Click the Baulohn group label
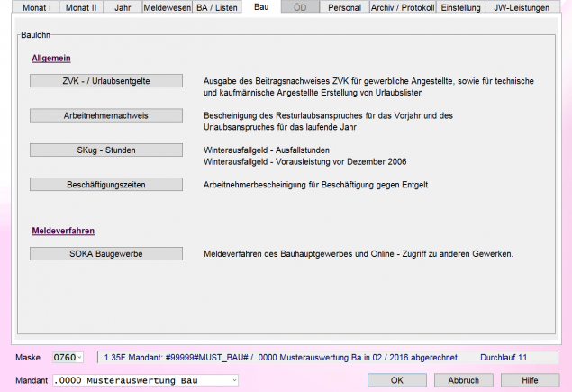The width and height of the screenshot is (572, 392). (35, 35)
